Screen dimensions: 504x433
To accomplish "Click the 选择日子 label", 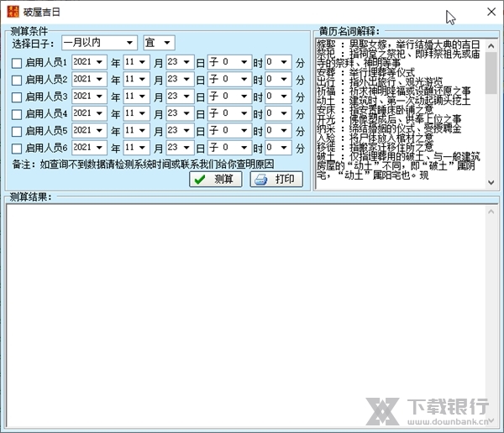I will click(33, 44).
